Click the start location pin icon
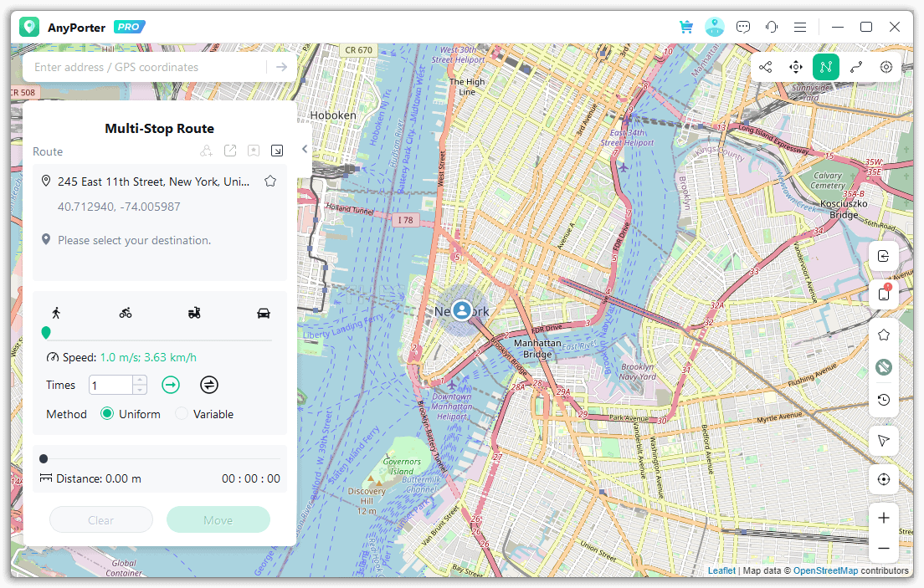The height and width of the screenshot is (588, 924). [46, 181]
